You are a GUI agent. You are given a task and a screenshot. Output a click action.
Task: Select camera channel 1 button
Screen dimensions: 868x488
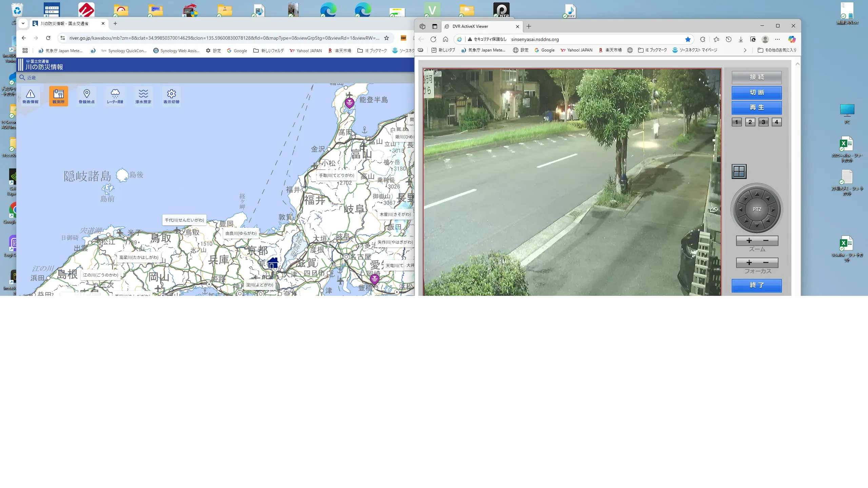[736, 122]
